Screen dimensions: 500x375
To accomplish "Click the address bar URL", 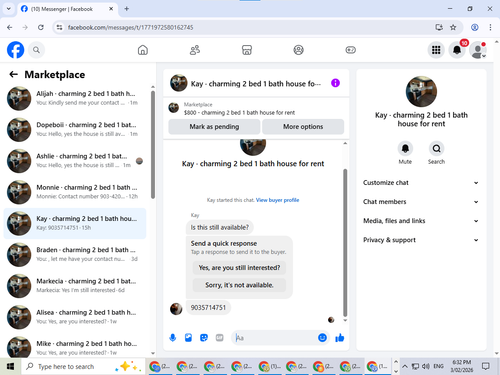I will point(130,27).
